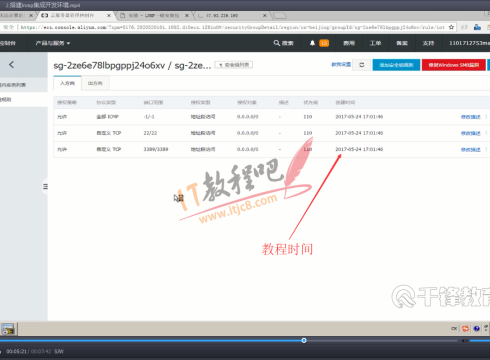Click the refresh icon beside the blue button
Screen dimensions: 490x360
tap(362, 65)
